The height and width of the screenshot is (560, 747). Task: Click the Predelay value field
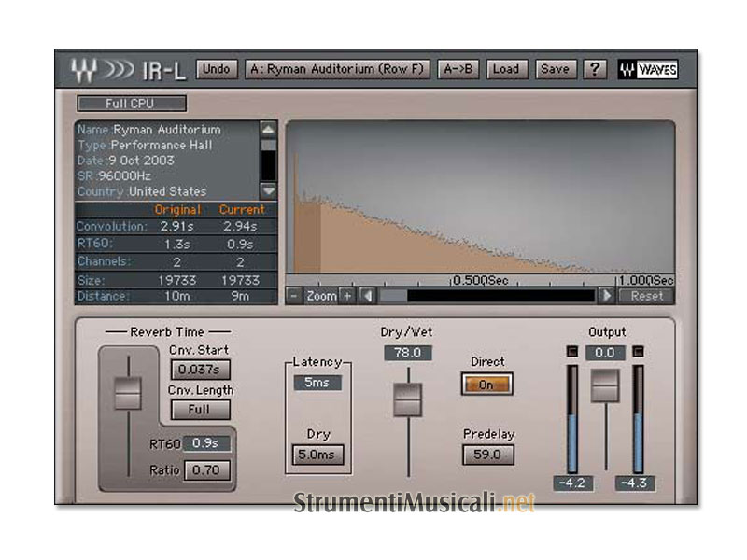point(488,455)
